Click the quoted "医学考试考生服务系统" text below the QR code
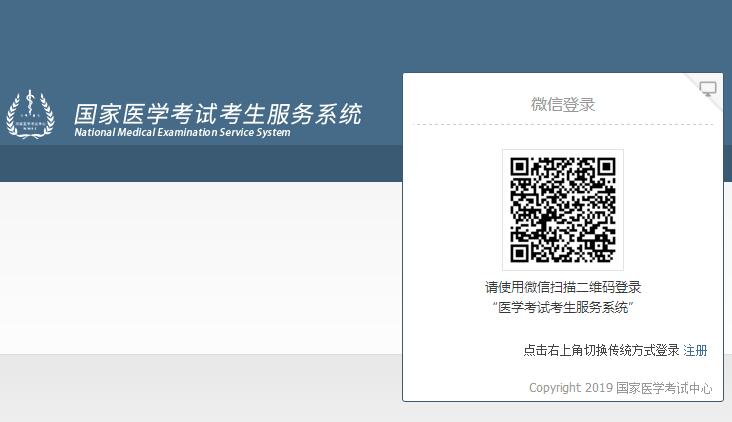This screenshot has width=732, height=422. 562,307
